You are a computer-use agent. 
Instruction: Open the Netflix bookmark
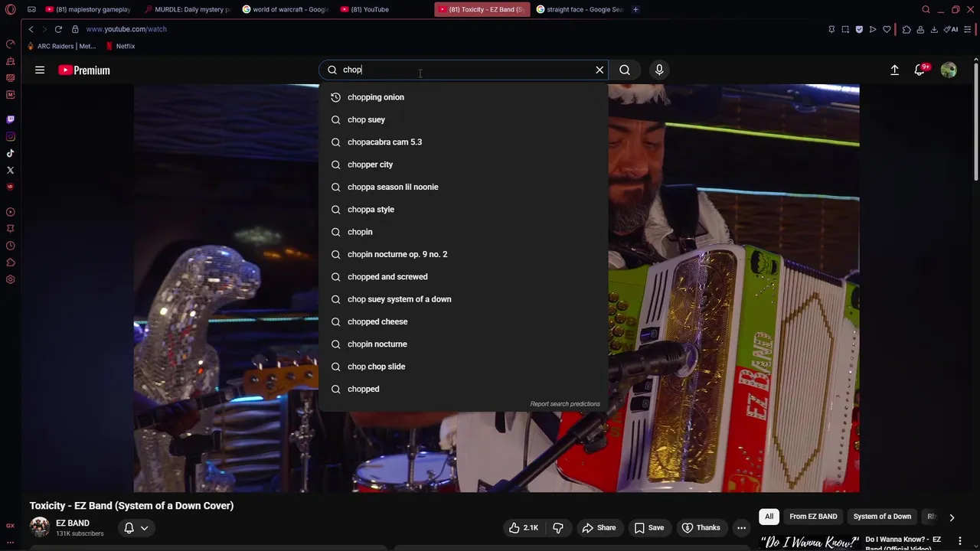pyautogui.click(x=120, y=46)
